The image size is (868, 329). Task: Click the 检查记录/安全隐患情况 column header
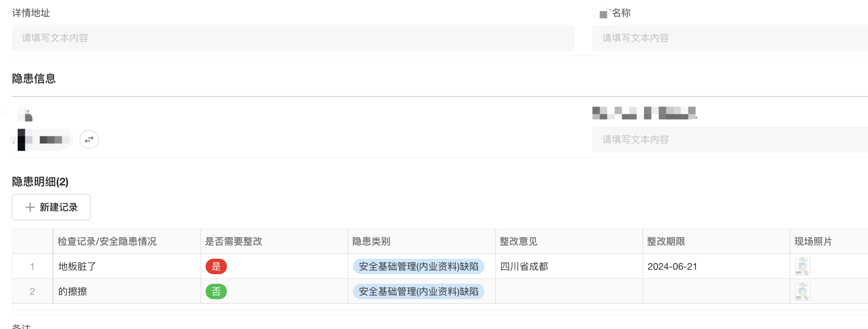107,241
